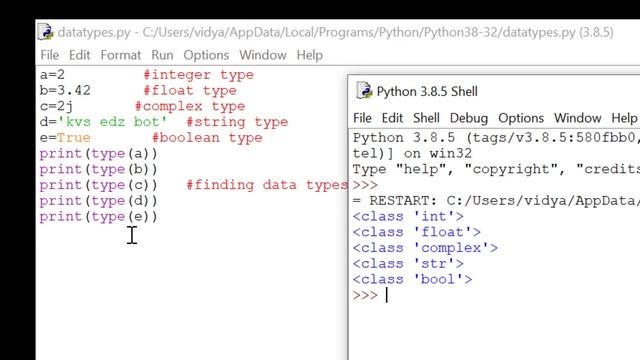Open Run menu in the editor window
640x360 pixels.
click(x=162, y=55)
